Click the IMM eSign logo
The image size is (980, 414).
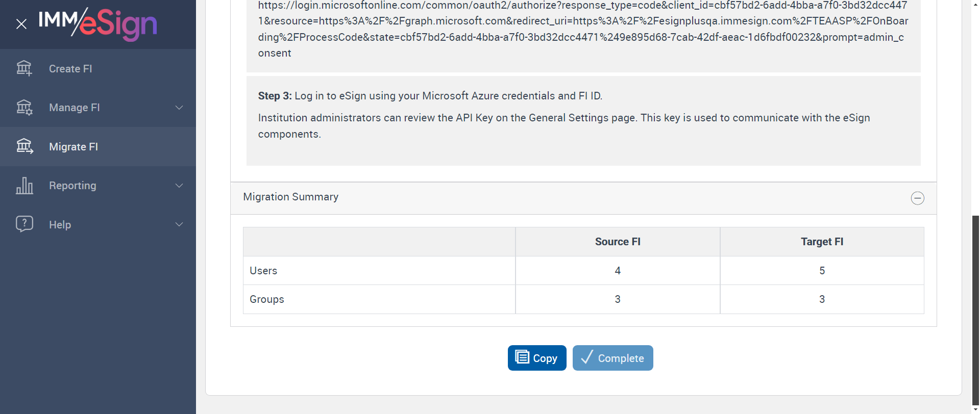click(x=98, y=23)
